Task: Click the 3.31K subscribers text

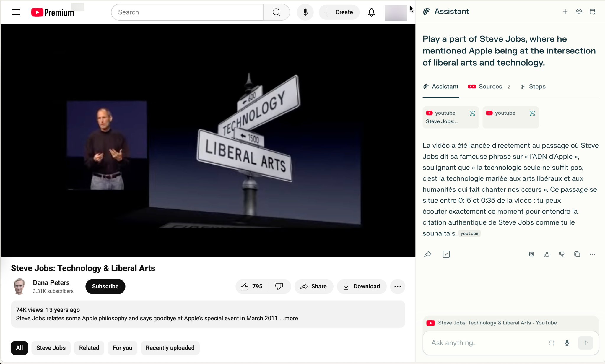Action: pyautogui.click(x=53, y=291)
